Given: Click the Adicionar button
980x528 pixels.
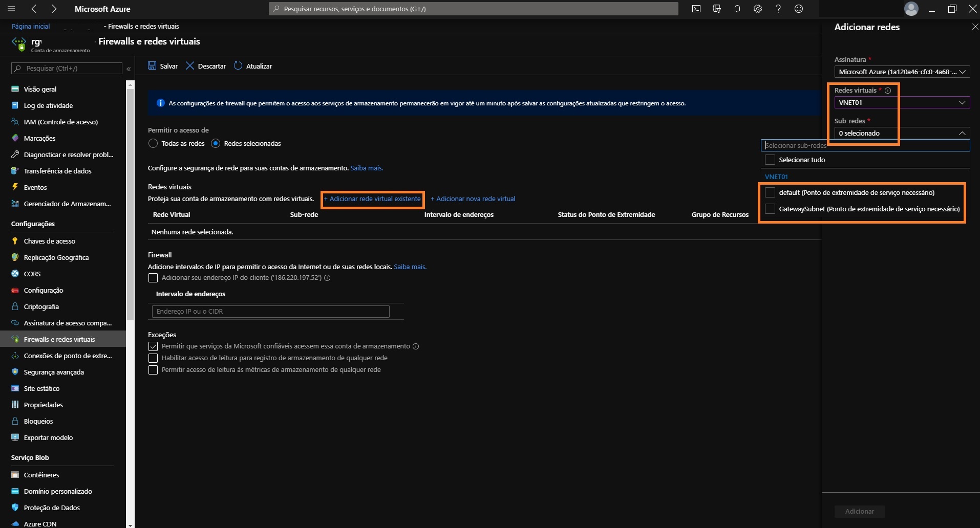Looking at the screenshot, I should 860,511.
